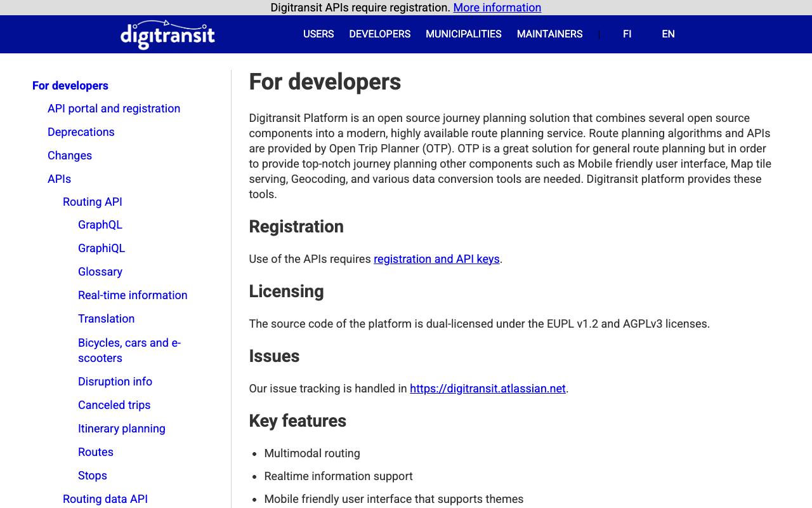Switch language to EN
The height and width of the screenshot is (508, 812).
(x=668, y=34)
